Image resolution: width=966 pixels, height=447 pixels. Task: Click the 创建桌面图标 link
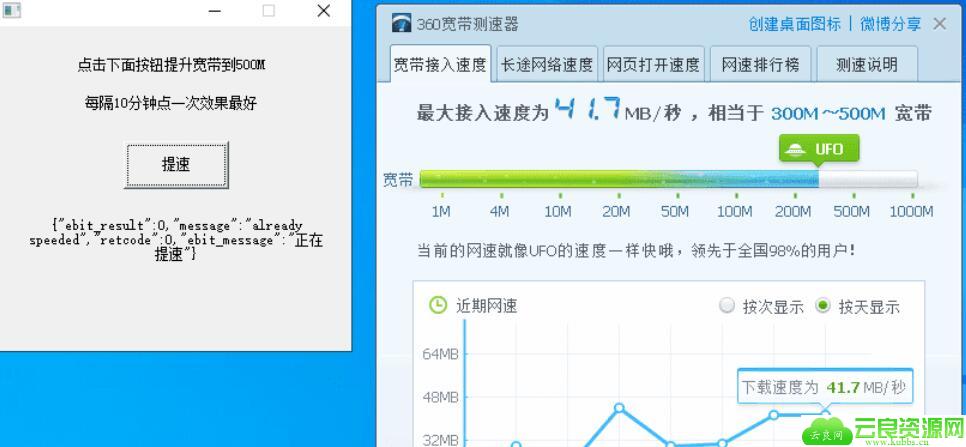tap(794, 24)
